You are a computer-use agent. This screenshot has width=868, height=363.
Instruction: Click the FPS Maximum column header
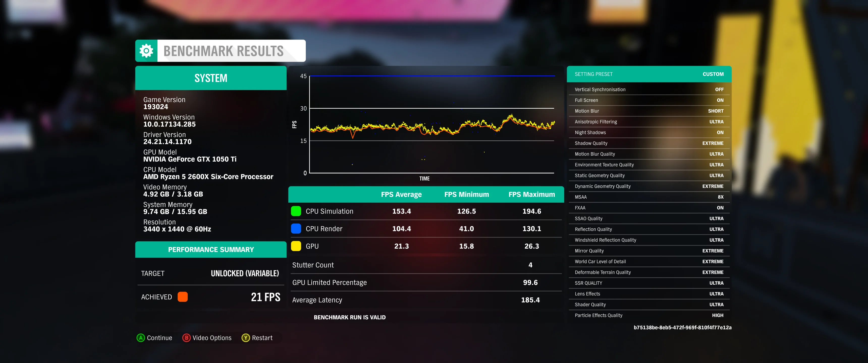(531, 194)
